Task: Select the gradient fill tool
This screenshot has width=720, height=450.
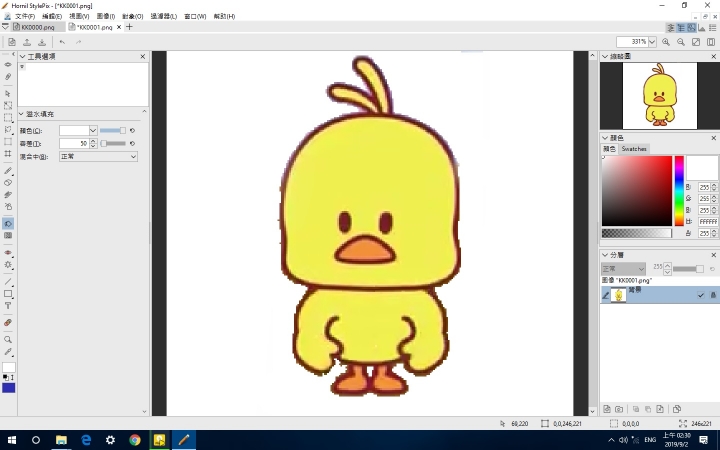Action: [8, 236]
